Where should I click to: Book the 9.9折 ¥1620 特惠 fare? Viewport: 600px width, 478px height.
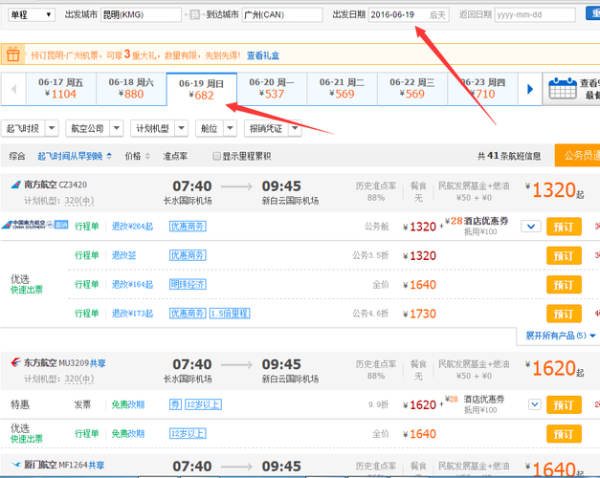(x=564, y=405)
